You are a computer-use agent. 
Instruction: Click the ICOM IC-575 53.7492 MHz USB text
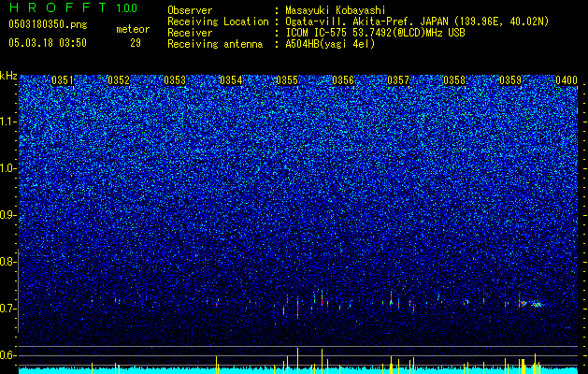(x=376, y=33)
